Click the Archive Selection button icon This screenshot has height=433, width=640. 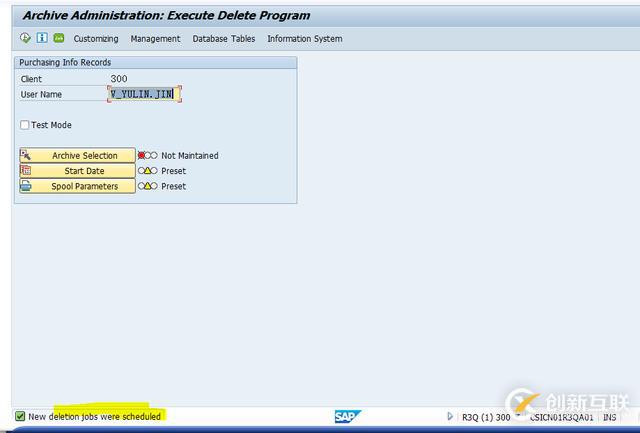[x=26, y=156]
